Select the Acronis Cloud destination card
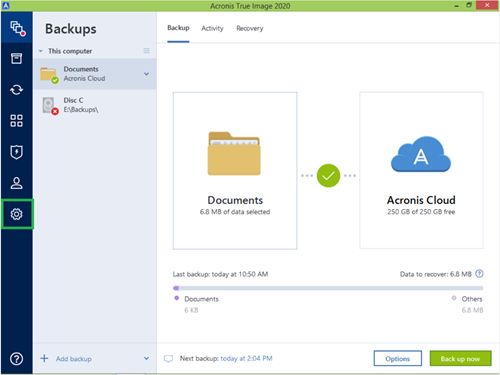 pos(421,170)
